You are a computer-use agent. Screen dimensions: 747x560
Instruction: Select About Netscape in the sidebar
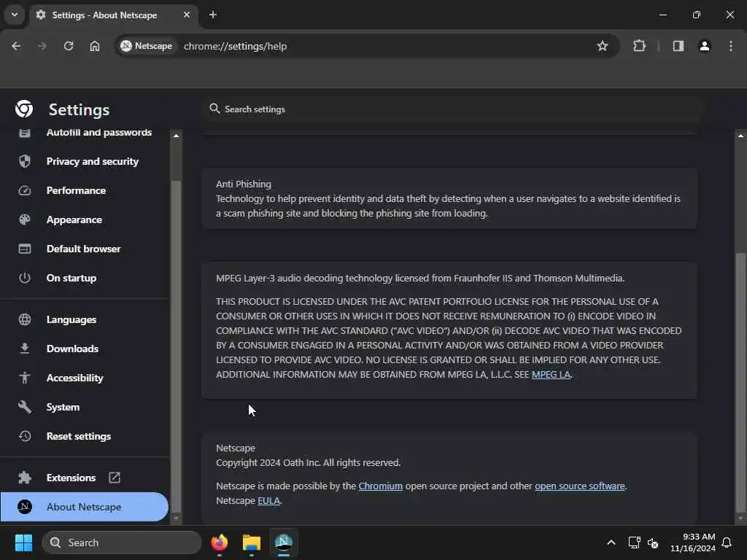click(x=85, y=507)
